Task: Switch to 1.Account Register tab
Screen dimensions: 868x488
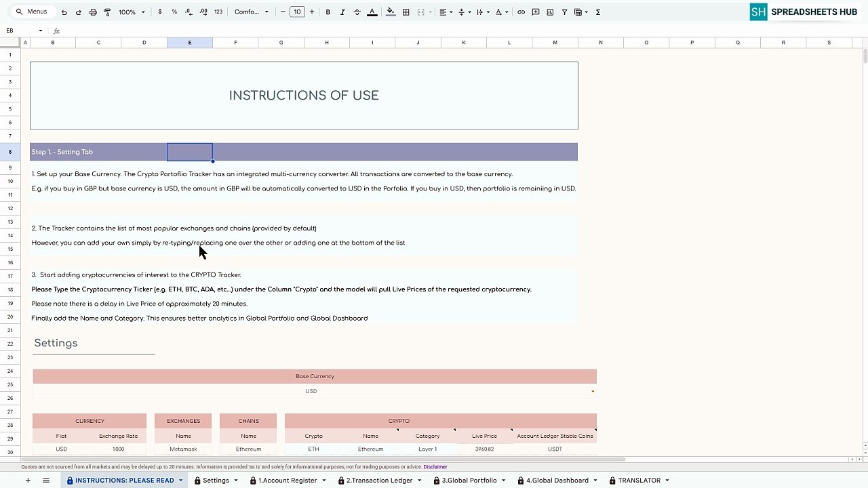Action: pos(288,481)
